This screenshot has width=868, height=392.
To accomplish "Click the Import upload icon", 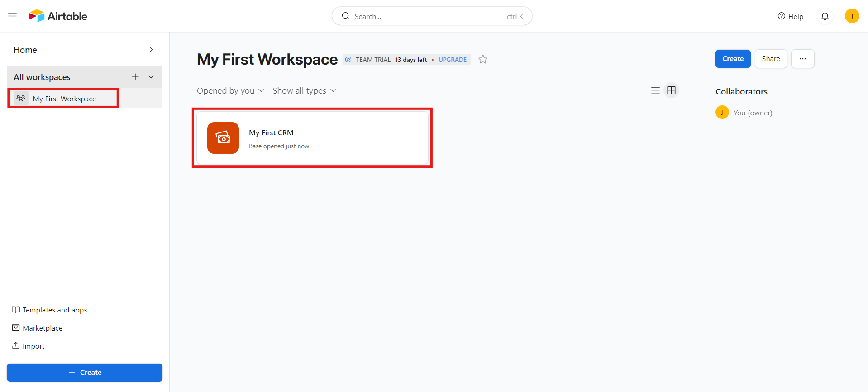I will [x=16, y=345].
